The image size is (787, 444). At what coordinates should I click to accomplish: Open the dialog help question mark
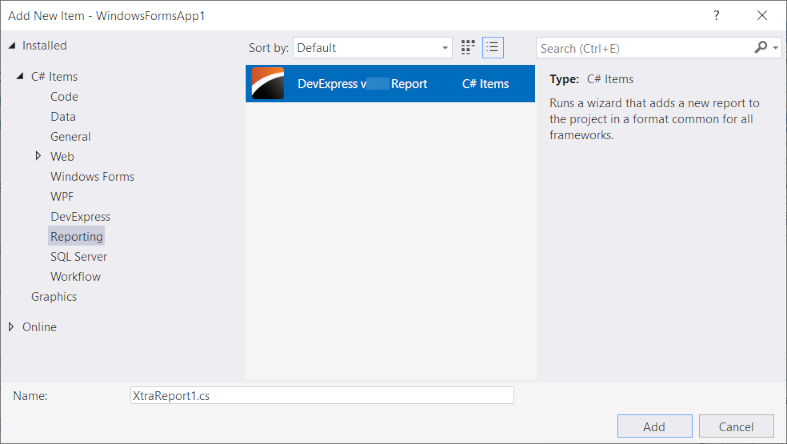pyautogui.click(x=716, y=16)
